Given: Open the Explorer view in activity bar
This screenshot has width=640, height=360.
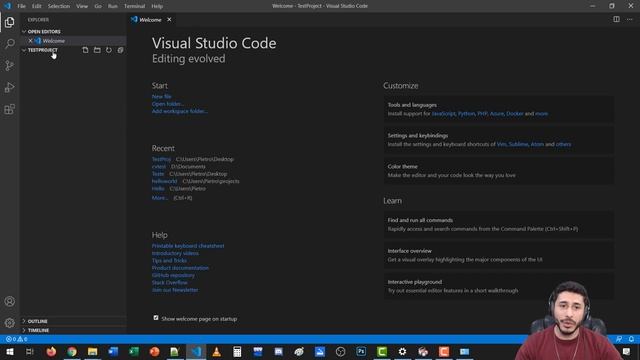Looking at the screenshot, I should pyautogui.click(x=9, y=22).
